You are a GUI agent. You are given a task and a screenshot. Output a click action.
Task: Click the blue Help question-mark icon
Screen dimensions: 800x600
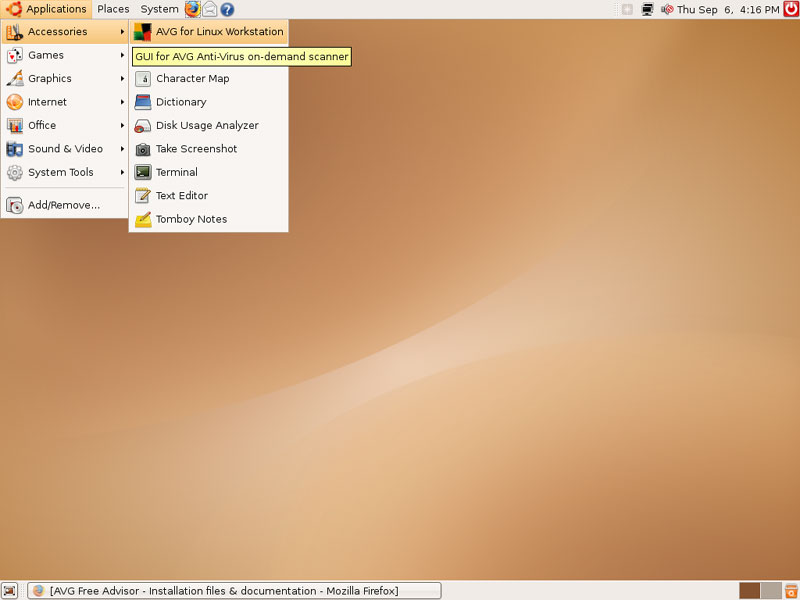coord(227,9)
